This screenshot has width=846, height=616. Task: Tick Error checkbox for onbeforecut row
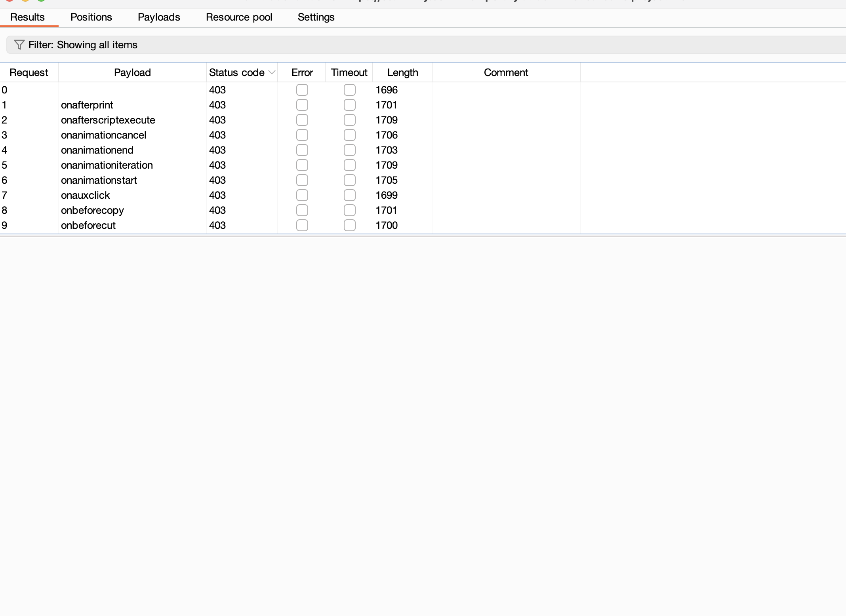click(302, 225)
